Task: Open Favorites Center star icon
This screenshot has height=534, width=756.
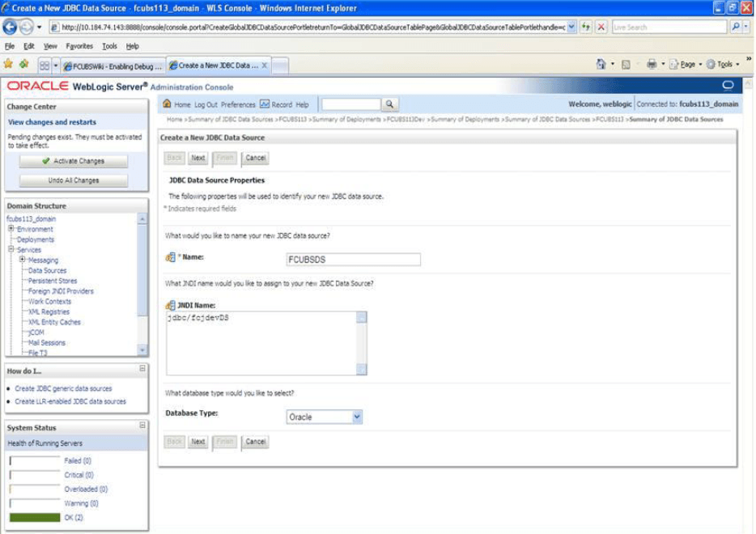Action: coord(9,64)
